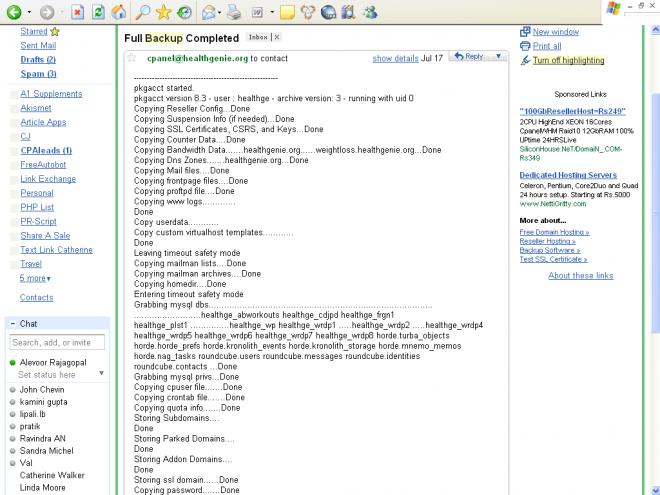Click the film clip toolbar icon
Viewport: 660px width, 495px height.
(x=349, y=12)
